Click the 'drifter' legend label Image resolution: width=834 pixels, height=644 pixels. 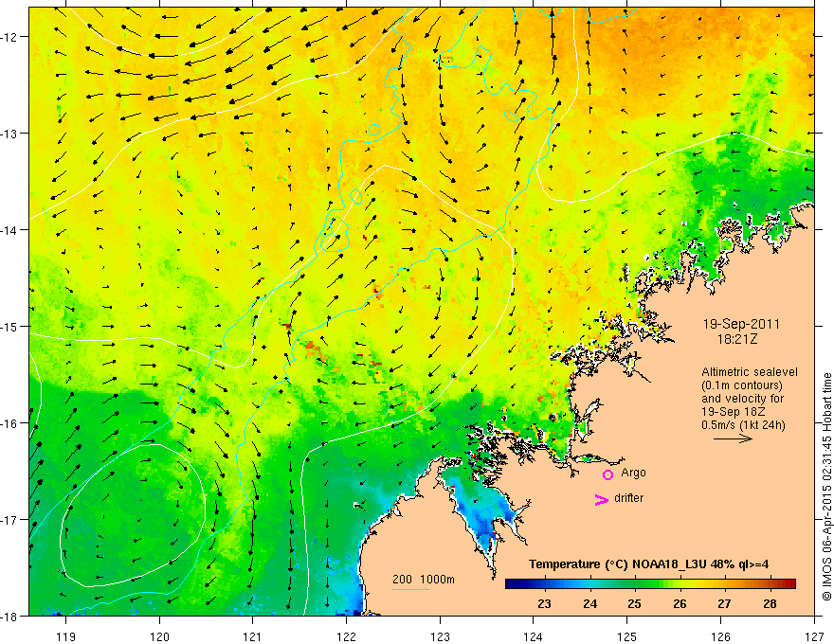(628, 498)
